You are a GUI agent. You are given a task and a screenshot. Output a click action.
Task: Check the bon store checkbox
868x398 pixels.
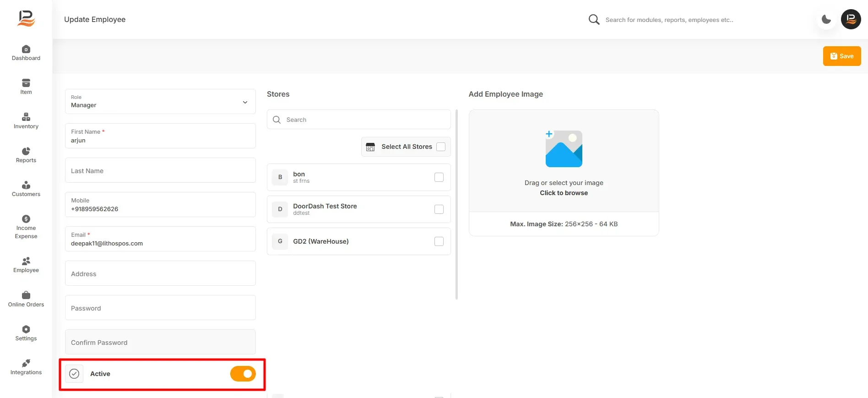click(x=439, y=177)
